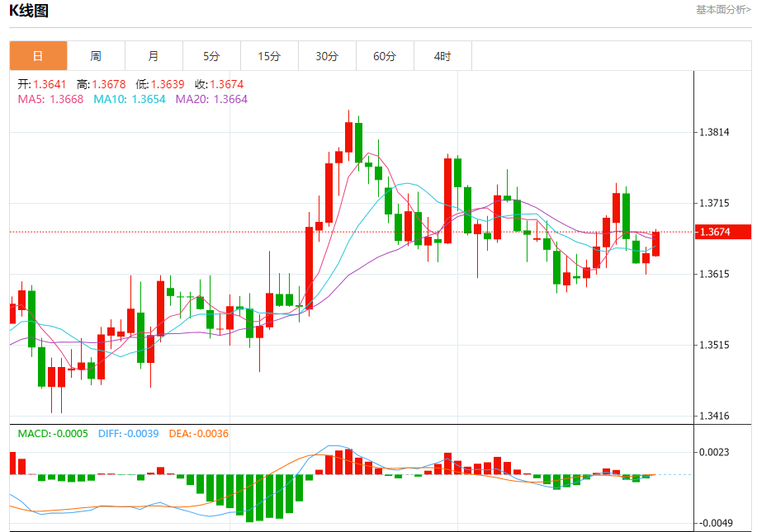757x532 pixels.
Task: Click the MACD: -0.0005 label
Action: click(x=53, y=434)
